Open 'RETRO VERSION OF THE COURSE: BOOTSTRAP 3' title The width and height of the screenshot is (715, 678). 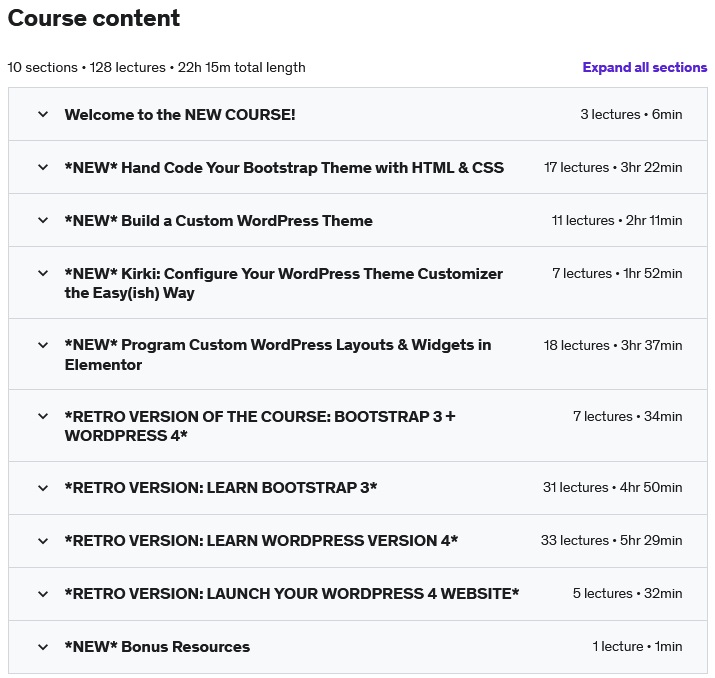(x=260, y=426)
